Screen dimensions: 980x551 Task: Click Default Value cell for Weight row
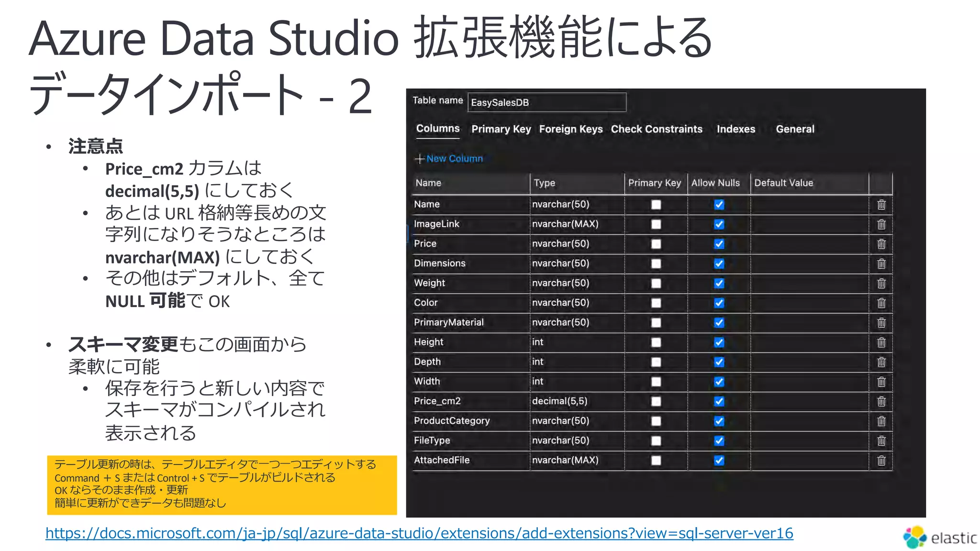click(x=810, y=283)
